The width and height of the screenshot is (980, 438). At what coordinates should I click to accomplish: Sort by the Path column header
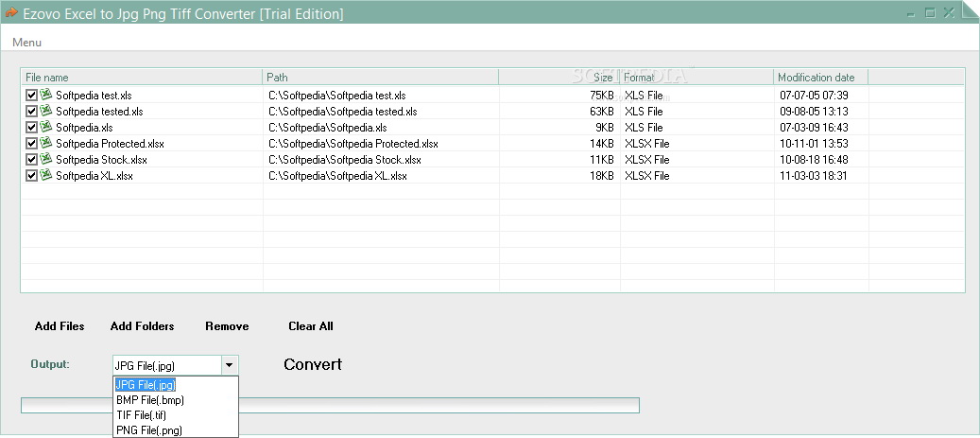[380, 77]
